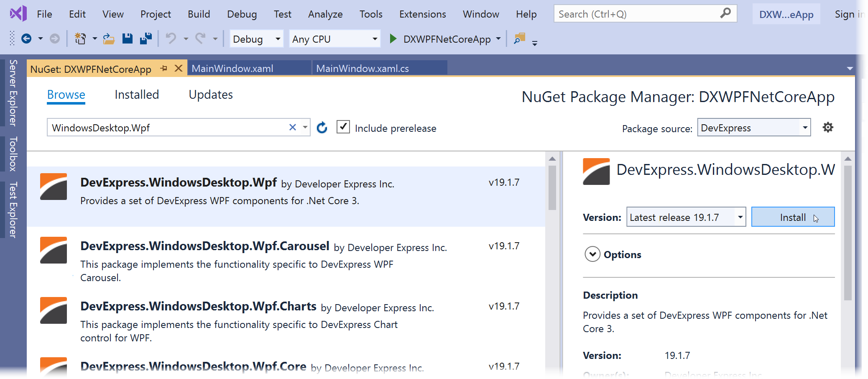Click the Visual Studio logo icon
Screen dimensions: 868x379
coord(18,14)
